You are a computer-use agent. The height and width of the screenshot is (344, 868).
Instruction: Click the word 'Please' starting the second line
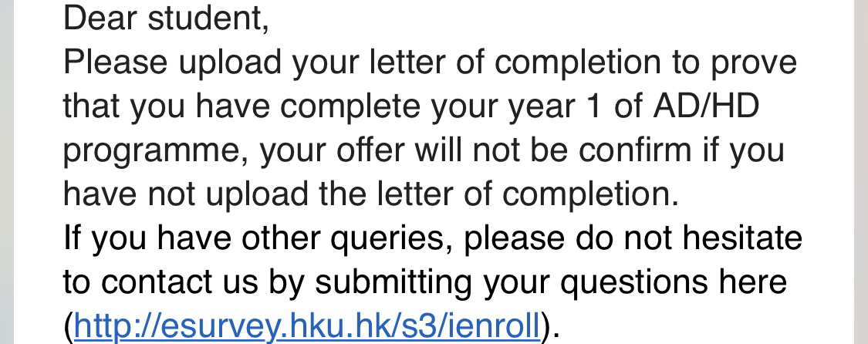pos(115,62)
